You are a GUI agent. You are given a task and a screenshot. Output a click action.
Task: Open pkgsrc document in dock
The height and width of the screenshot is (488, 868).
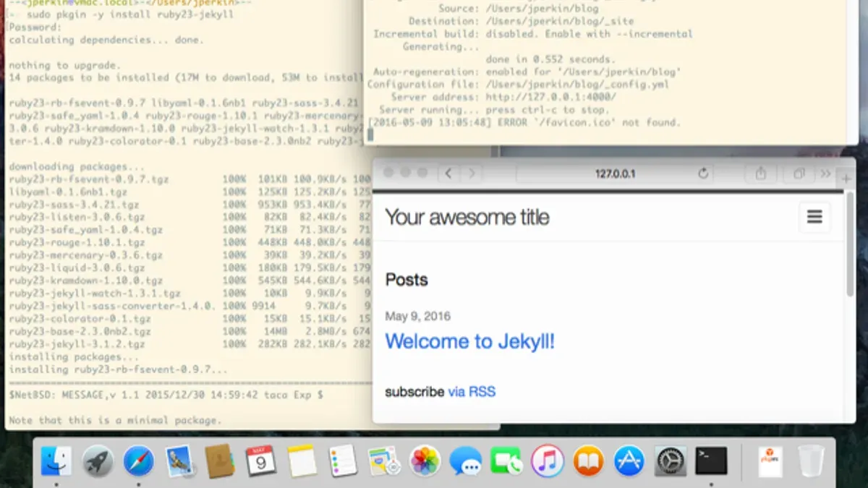pos(770,461)
